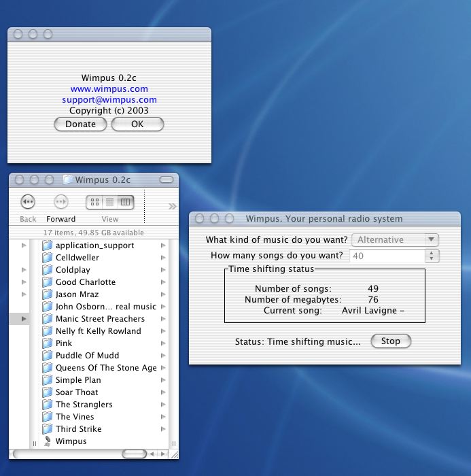Close the Wimpus About window
Viewport: 471px width, 476px height.
pyautogui.click(x=18, y=34)
